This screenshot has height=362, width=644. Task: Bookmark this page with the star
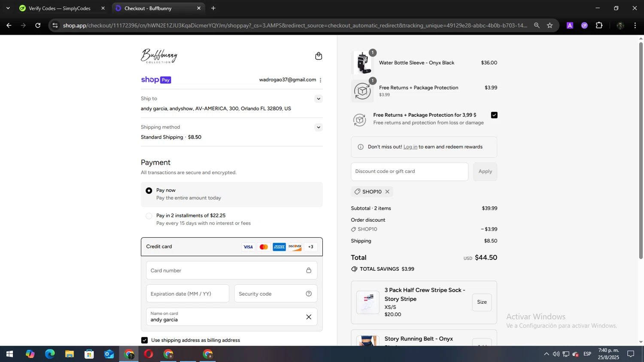(x=550, y=25)
